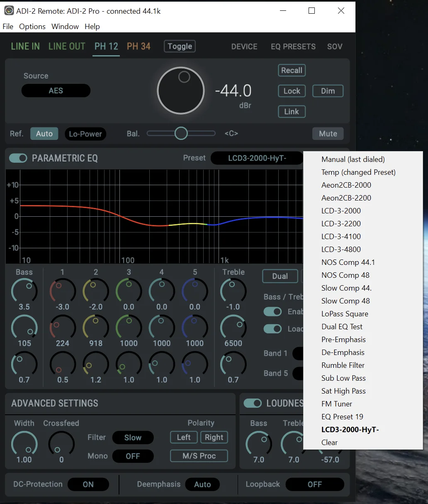Select LCD-3-4100 from the preset list
The height and width of the screenshot is (504, 428).
point(341,237)
